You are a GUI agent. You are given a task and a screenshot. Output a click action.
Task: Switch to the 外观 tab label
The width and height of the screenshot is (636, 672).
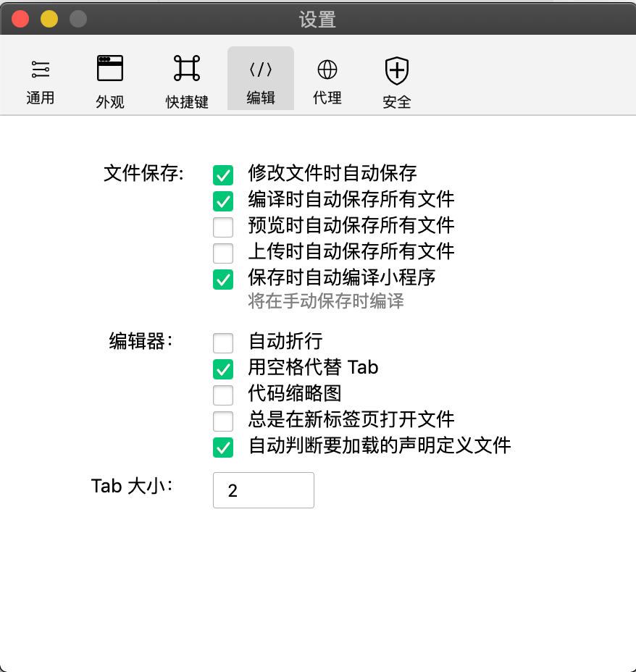(109, 102)
